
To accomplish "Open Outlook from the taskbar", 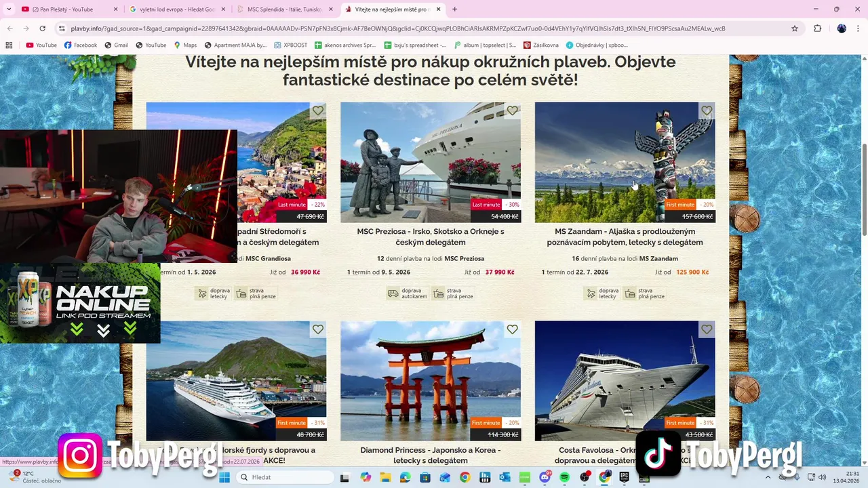I will pos(505,477).
